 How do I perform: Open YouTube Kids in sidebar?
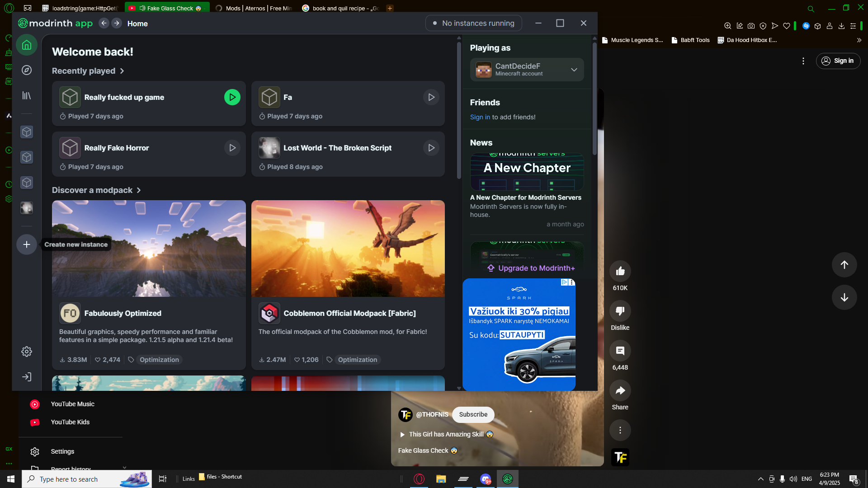[x=71, y=422]
